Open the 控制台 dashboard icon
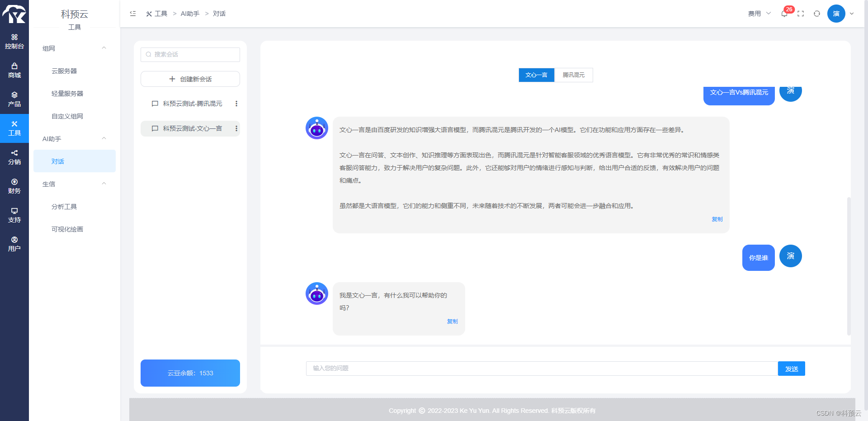The width and height of the screenshot is (868, 421). coord(14,42)
